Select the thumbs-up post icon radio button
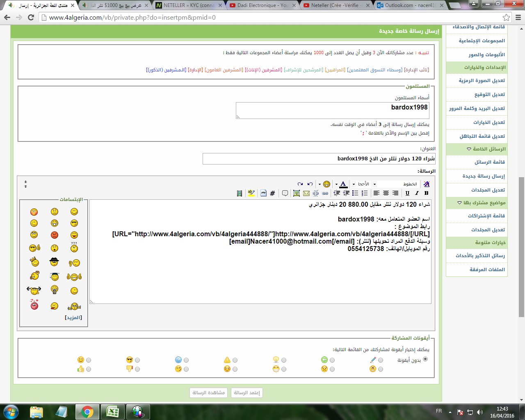 [89, 369]
